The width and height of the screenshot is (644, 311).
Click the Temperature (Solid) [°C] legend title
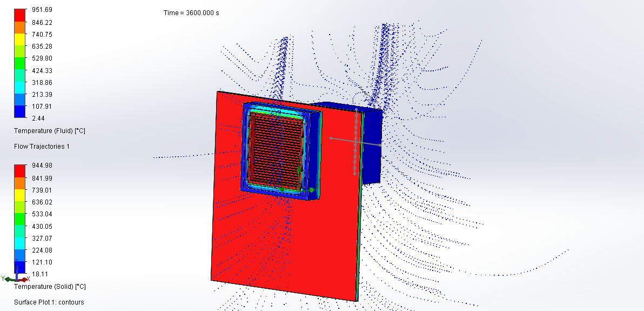(x=50, y=286)
